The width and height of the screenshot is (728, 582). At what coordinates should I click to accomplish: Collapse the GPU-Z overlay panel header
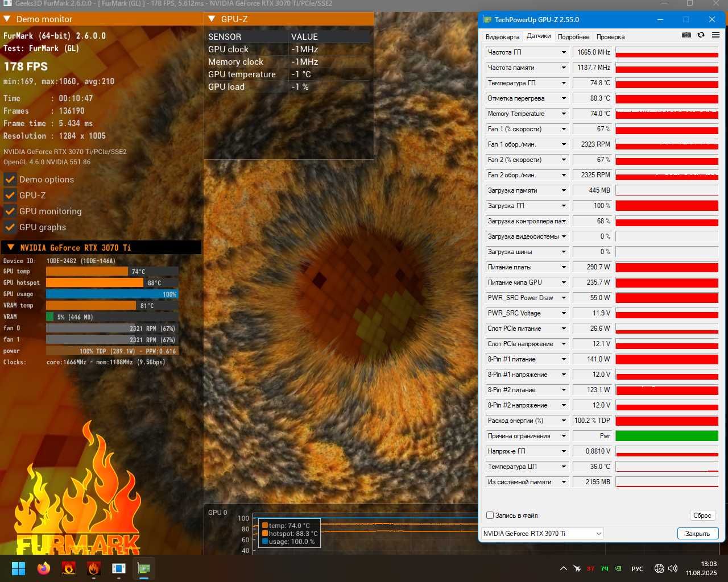point(212,19)
